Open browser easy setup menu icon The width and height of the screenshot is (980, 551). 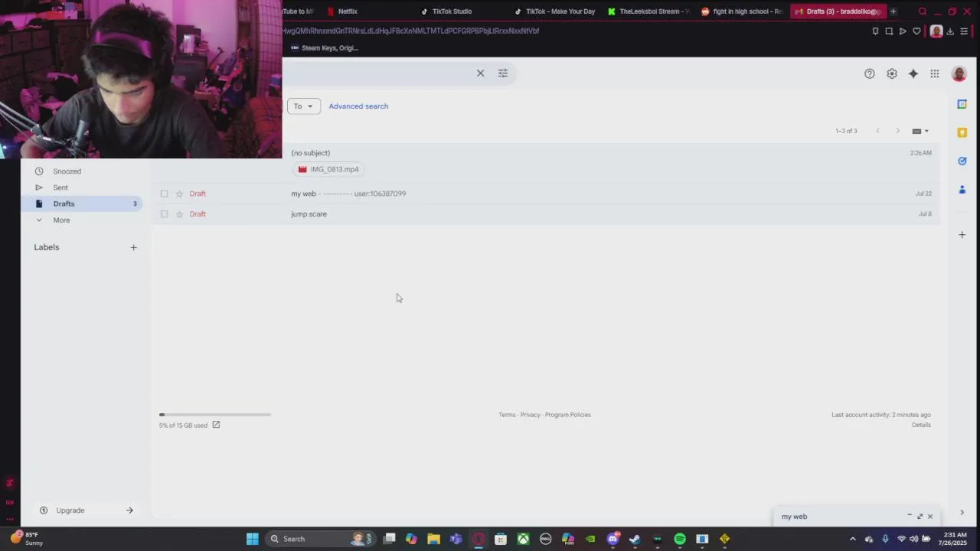(x=964, y=31)
